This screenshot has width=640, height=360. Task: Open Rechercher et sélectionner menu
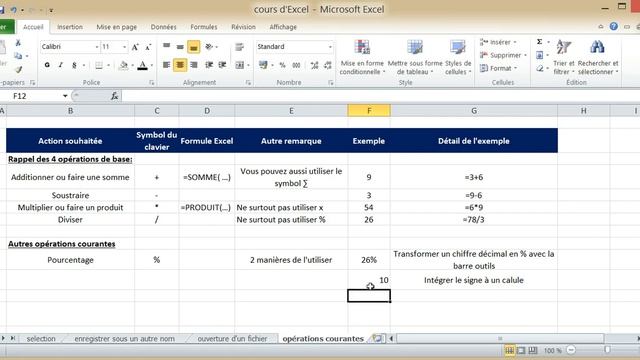pyautogui.click(x=598, y=58)
